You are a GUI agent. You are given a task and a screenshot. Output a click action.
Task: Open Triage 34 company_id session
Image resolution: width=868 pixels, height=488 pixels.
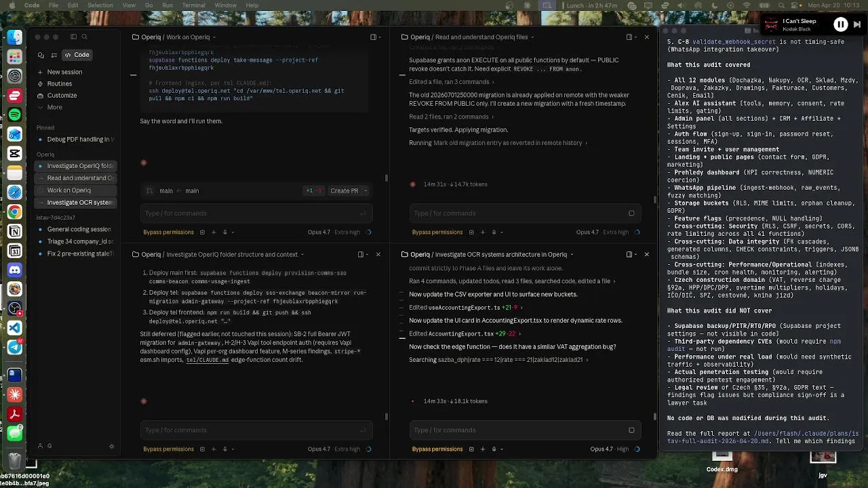click(x=76, y=241)
